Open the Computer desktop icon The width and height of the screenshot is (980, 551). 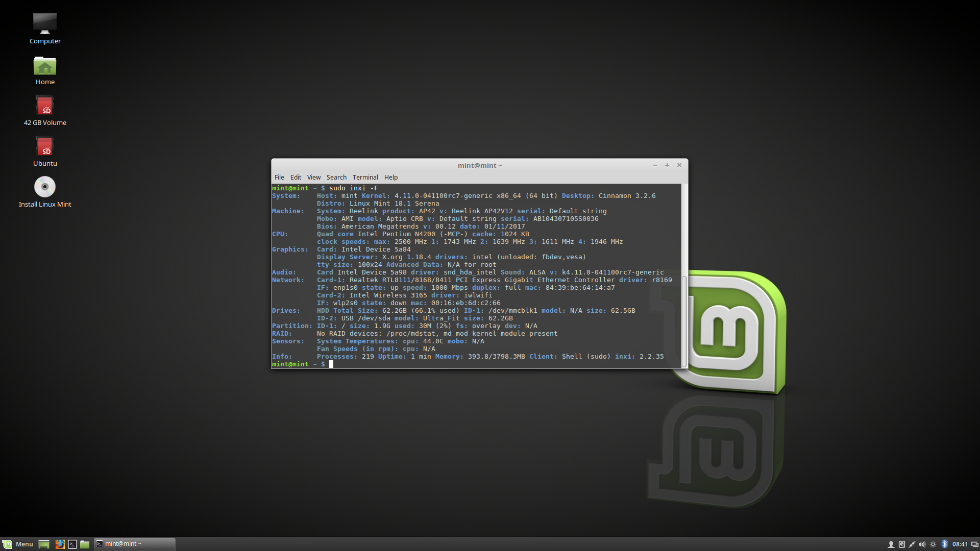coord(45,29)
